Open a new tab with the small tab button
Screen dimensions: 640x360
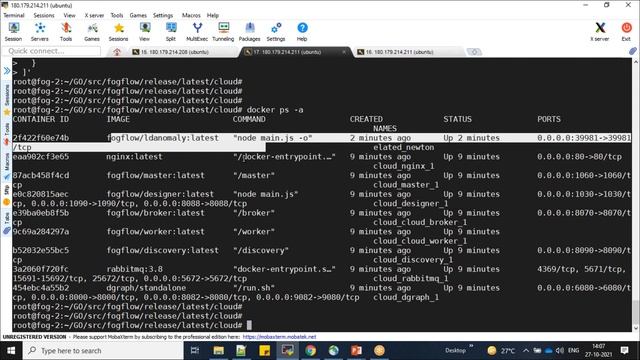point(474,52)
